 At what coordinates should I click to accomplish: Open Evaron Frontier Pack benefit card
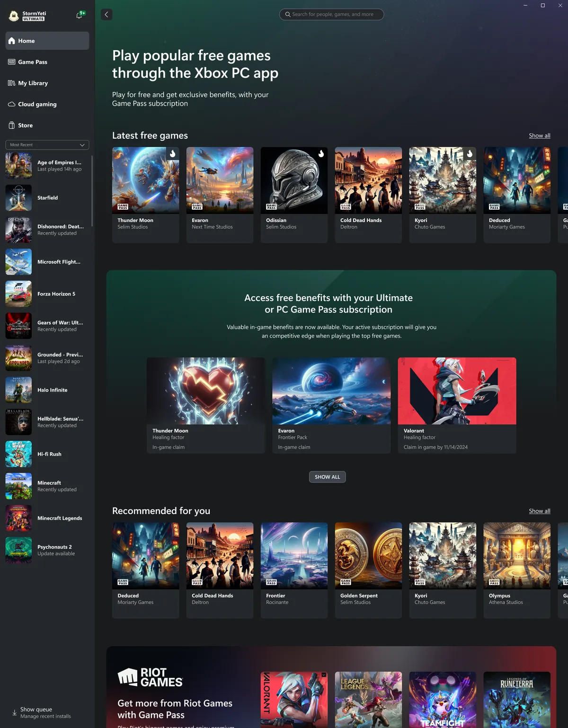(x=331, y=406)
